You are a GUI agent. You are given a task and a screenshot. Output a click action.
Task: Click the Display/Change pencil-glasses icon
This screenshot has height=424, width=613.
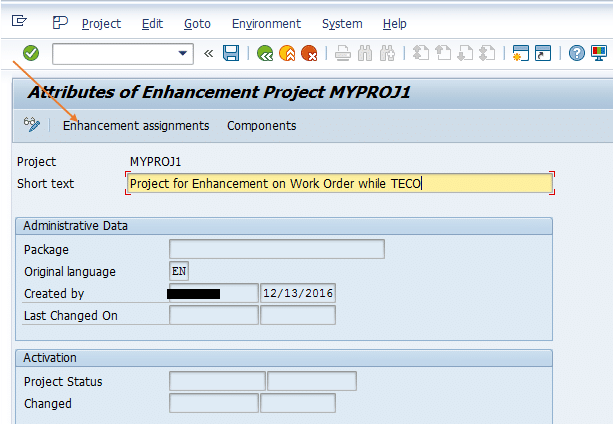pyautogui.click(x=33, y=125)
